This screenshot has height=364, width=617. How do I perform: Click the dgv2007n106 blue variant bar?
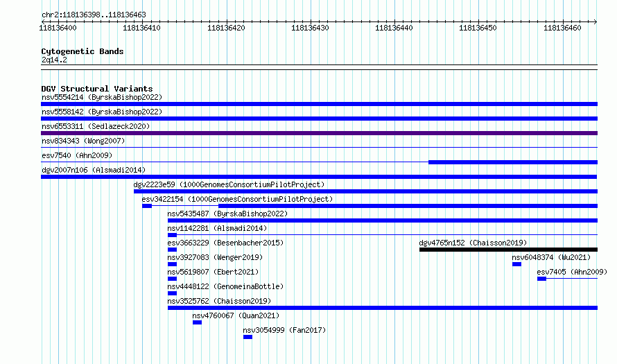[319, 177]
